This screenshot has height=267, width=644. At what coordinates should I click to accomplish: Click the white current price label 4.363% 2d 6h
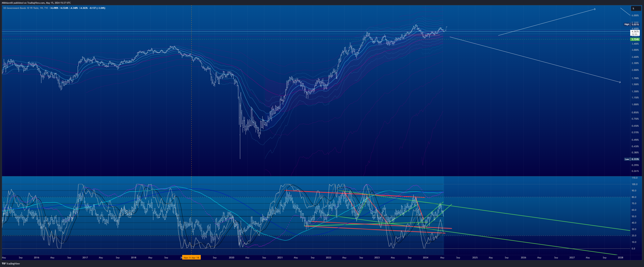[x=635, y=33]
